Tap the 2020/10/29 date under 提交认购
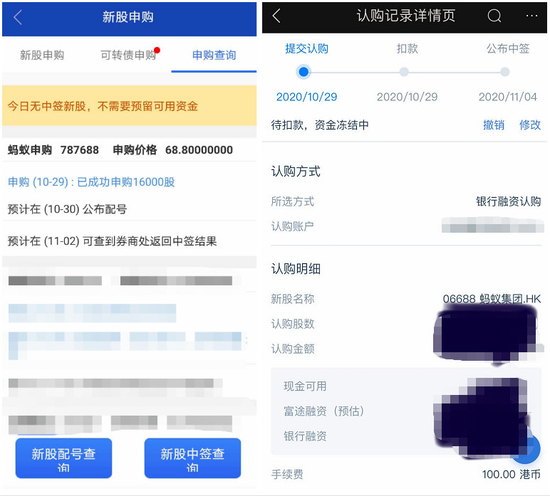 307,97
